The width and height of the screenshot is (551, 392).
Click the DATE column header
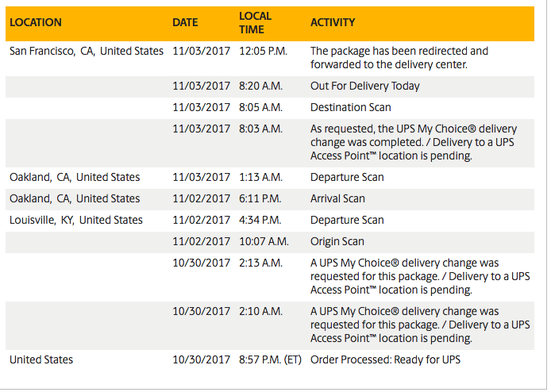coord(185,22)
